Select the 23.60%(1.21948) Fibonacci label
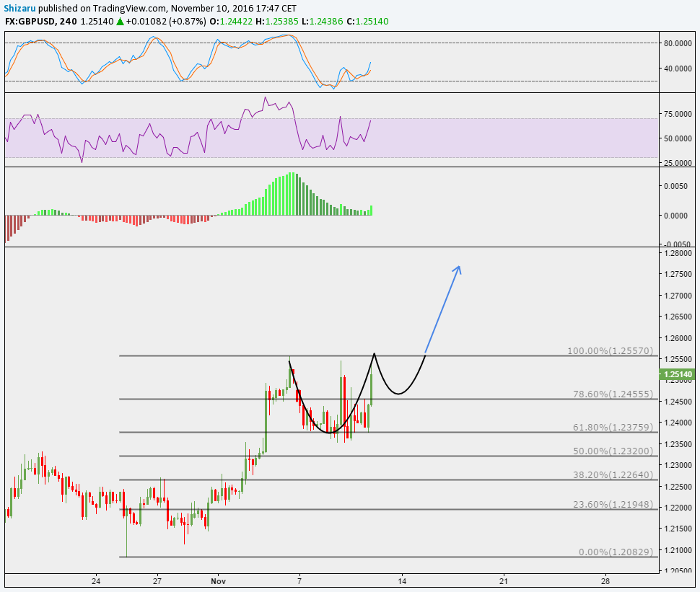 tap(613, 505)
